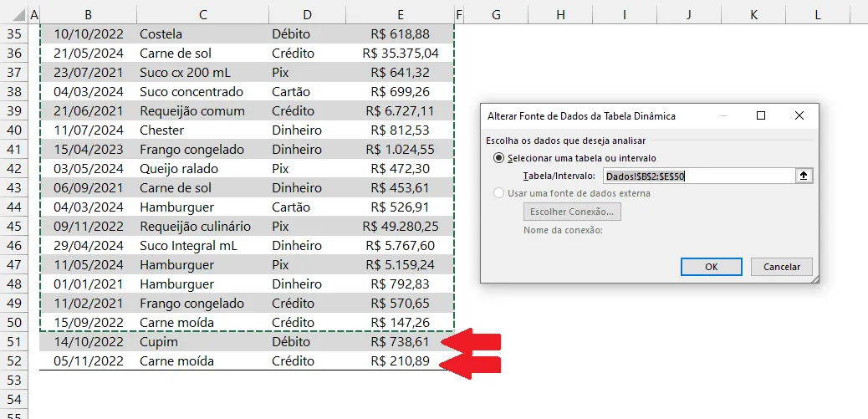Click the Requeijão culinário cell
The image size is (868, 419).
(x=202, y=227)
